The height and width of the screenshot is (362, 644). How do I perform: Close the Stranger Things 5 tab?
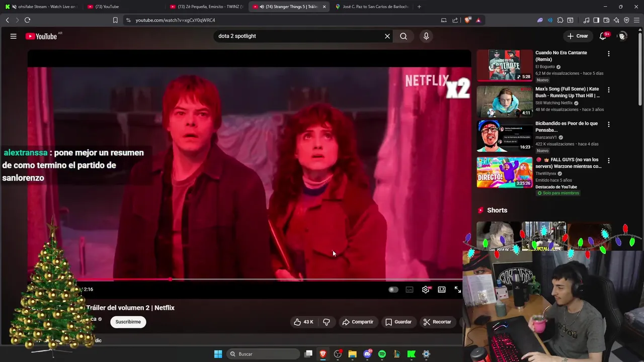324,7
